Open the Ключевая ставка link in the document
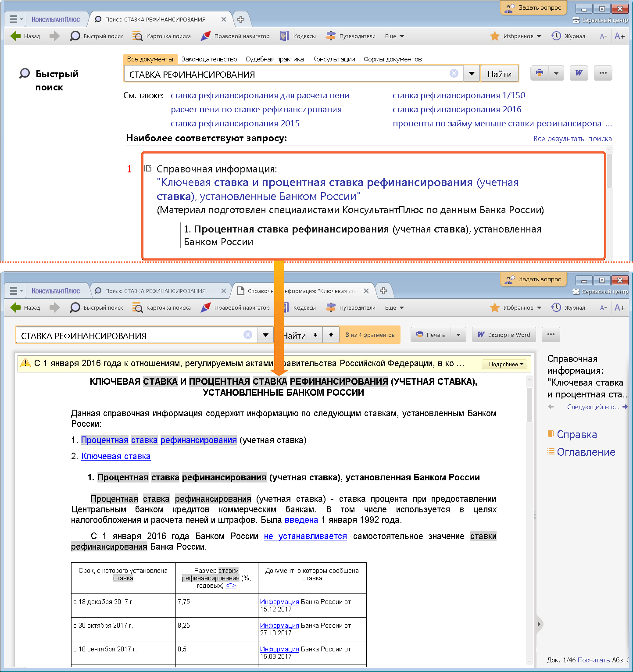The height and width of the screenshot is (672, 633). point(116,456)
